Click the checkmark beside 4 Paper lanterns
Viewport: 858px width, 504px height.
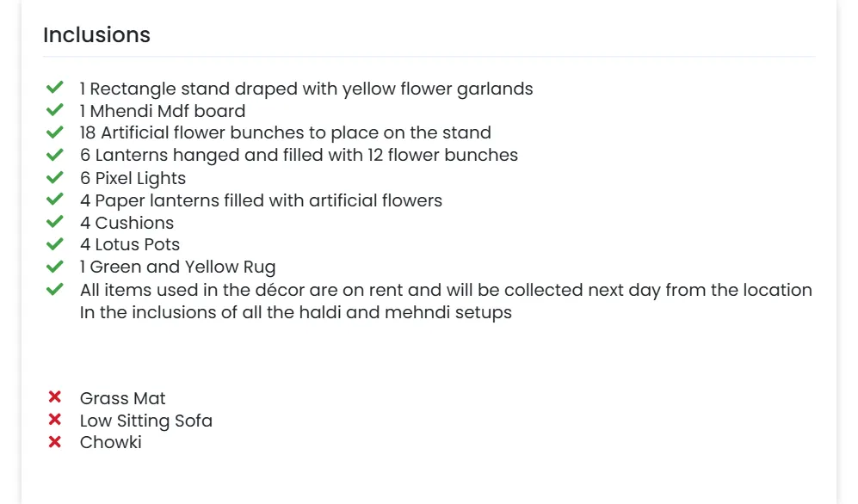55,200
